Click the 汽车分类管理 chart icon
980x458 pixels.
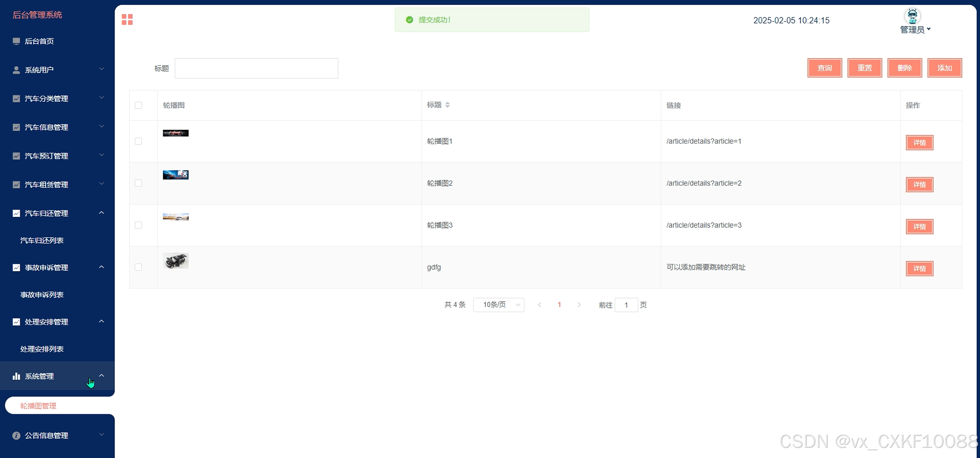(x=16, y=99)
